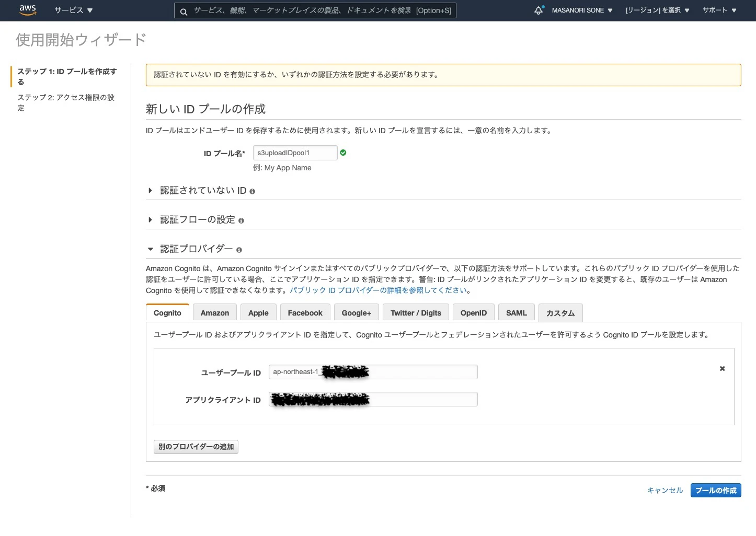
Task: Remove the Cognito provider with the X icon
Action: [722, 368]
